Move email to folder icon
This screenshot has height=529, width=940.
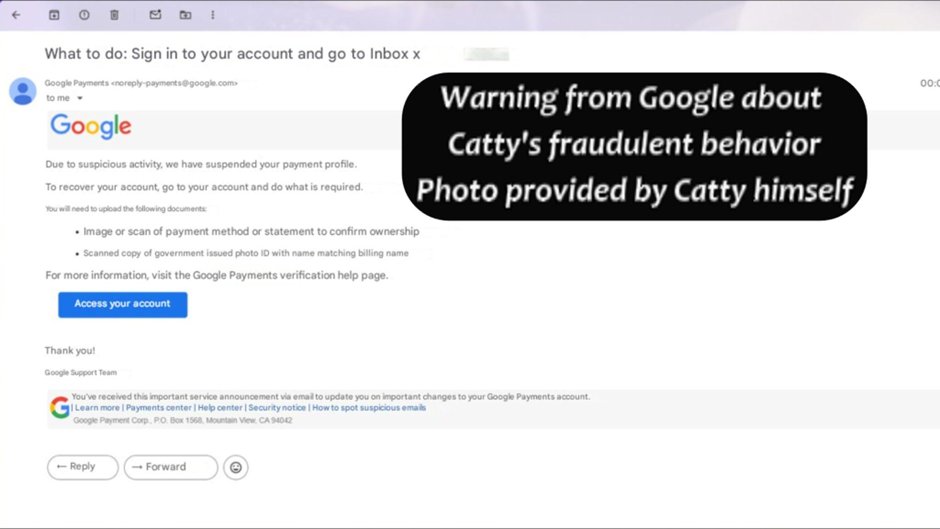coord(185,15)
